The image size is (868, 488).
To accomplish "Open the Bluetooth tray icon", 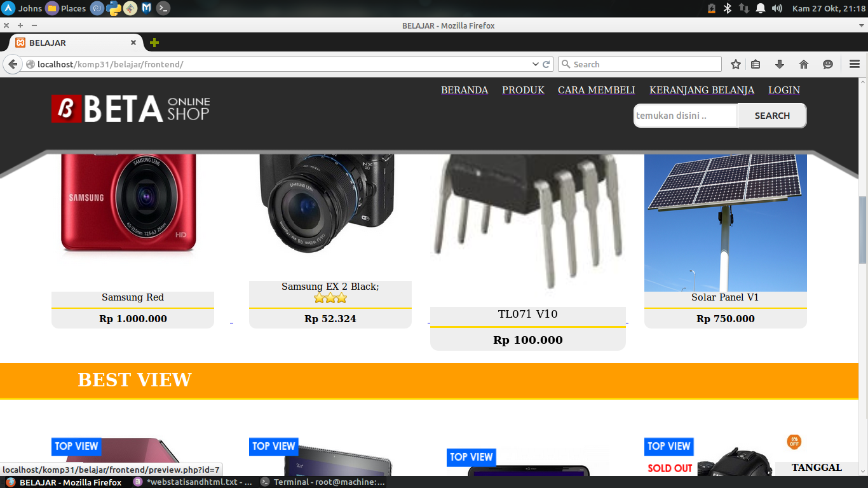I will (728, 8).
